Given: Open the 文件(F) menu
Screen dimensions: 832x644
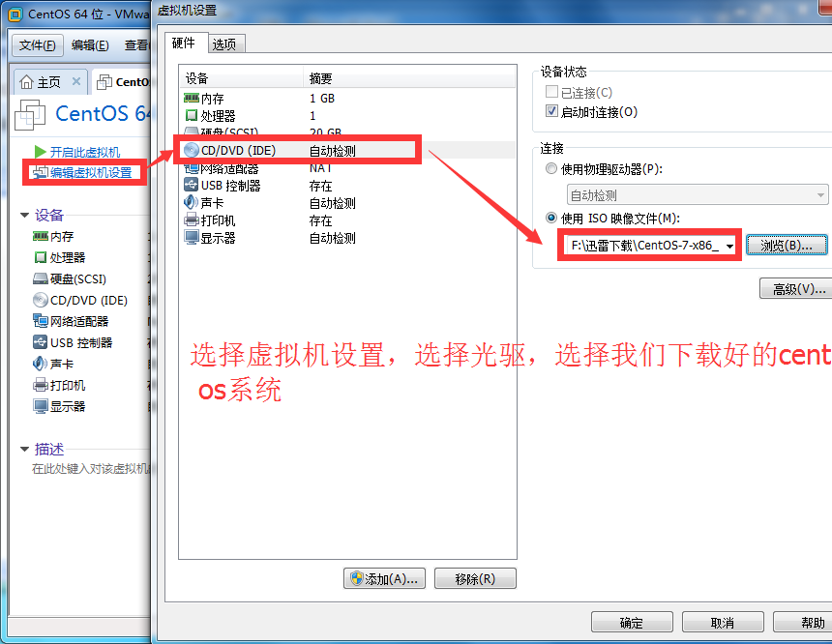Looking at the screenshot, I should pyautogui.click(x=37, y=45).
